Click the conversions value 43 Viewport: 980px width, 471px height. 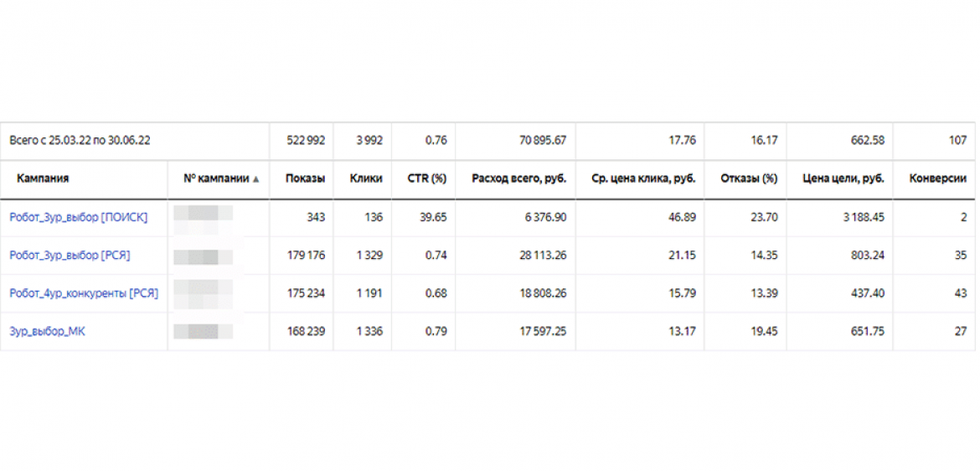pos(960,293)
